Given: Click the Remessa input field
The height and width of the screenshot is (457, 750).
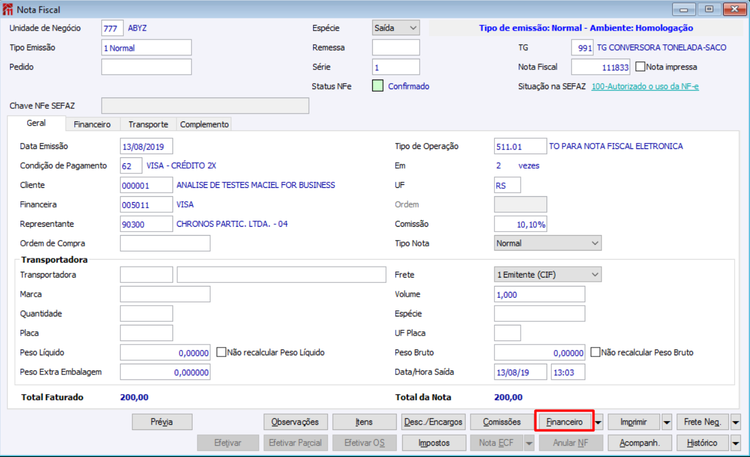Looking at the screenshot, I should (396, 48).
